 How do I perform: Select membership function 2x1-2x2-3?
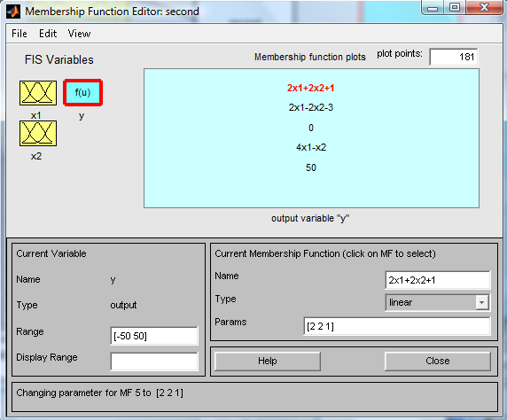tap(311, 107)
